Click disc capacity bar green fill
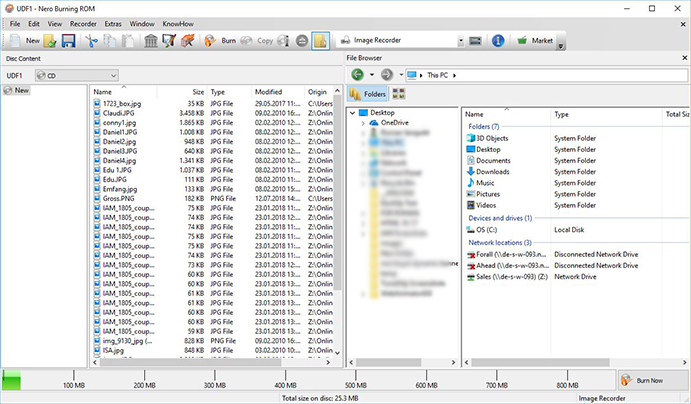691x404 pixels. 11,380
